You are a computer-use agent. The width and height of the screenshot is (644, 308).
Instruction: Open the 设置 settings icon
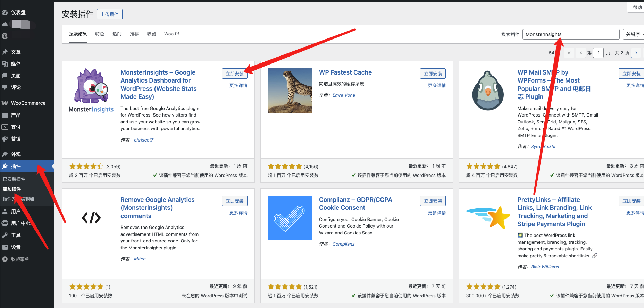5,247
